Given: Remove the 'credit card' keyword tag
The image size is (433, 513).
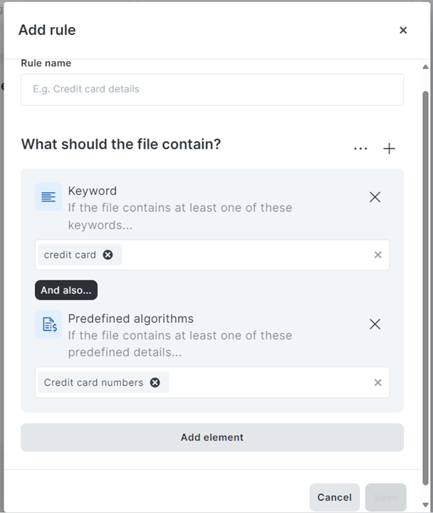Looking at the screenshot, I should [108, 255].
